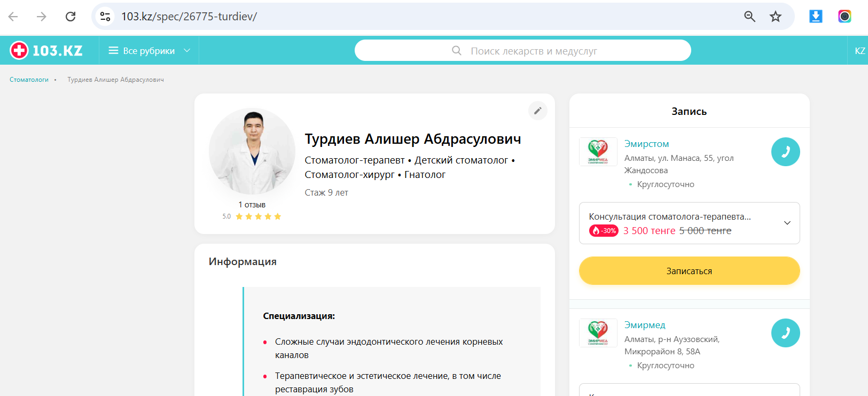The width and height of the screenshot is (868, 396).
Task: Click browser forward arrow
Action: coord(42,17)
